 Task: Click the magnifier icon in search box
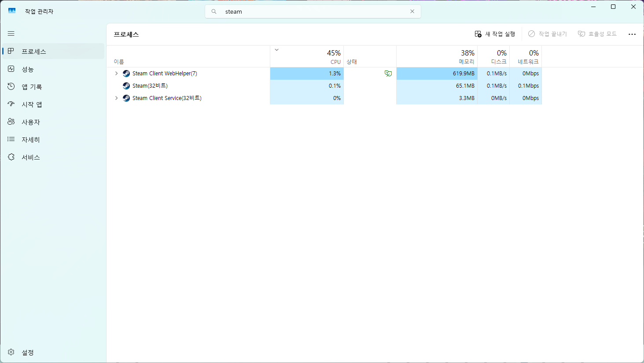[214, 11]
